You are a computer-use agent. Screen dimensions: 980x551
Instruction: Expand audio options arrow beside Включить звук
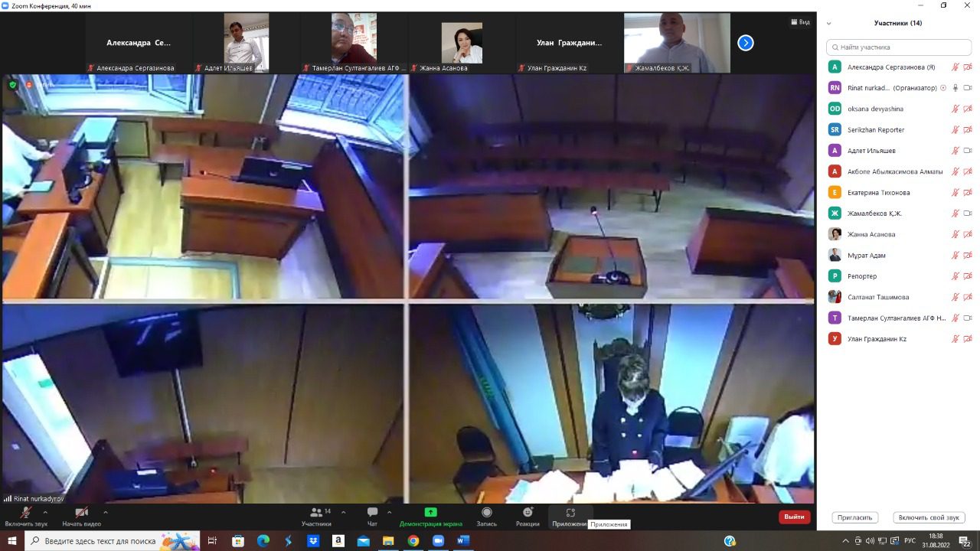pyautogui.click(x=45, y=512)
